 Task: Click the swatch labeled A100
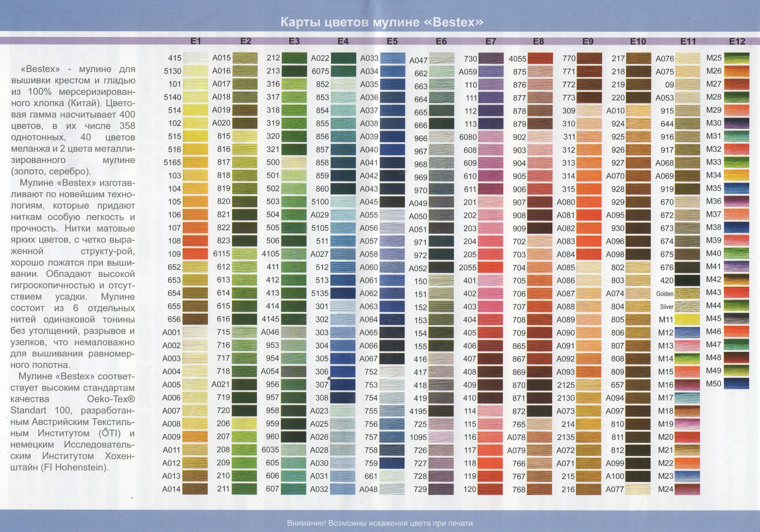point(638,476)
